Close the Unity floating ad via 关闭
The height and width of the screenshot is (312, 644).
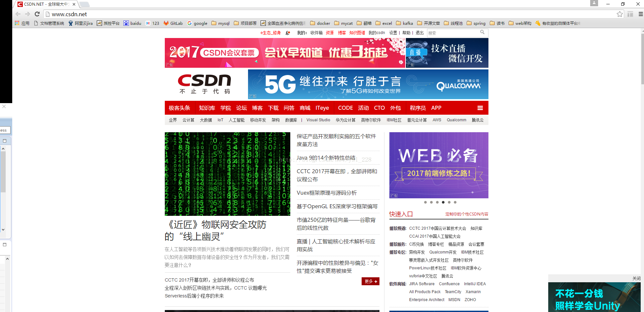point(636,278)
